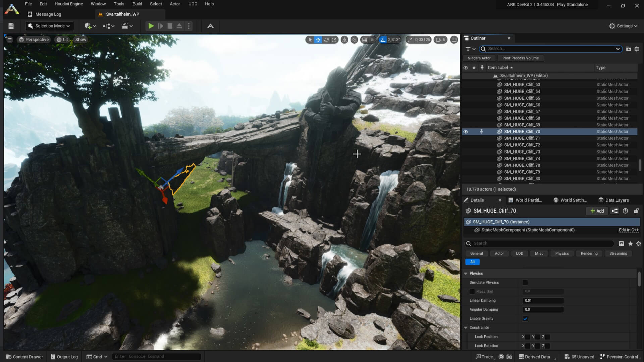Uncheck Enable Gravity
Viewport: 644px width, 362px height.
pyautogui.click(x=525, y=319)
